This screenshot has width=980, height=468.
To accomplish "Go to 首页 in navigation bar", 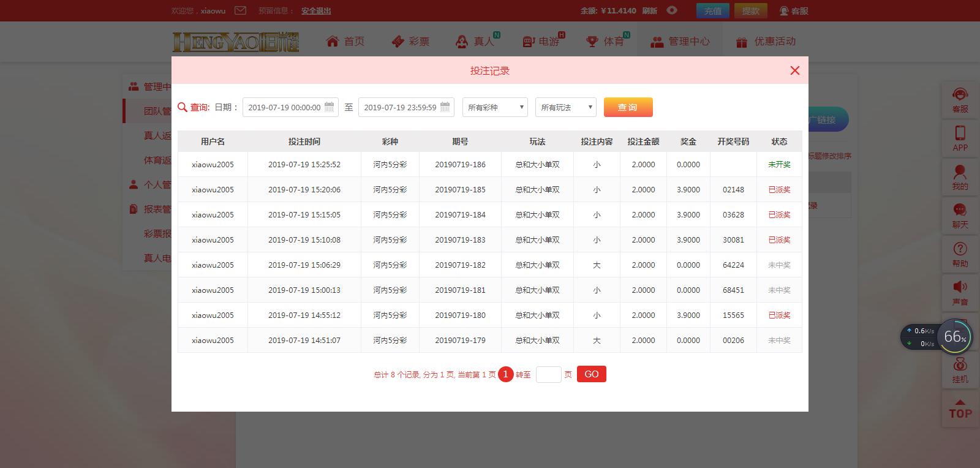I will point(345,42).
